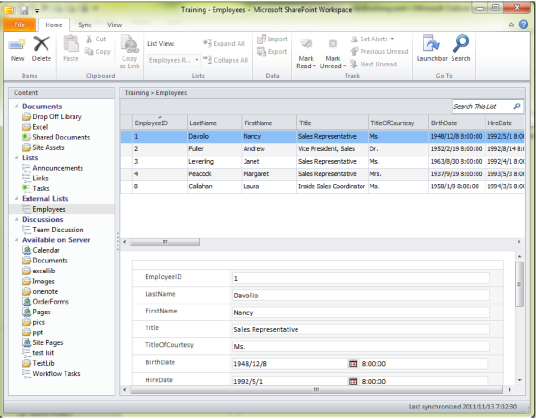Screen dimensions: 536x419
Task: Open the BirthDate calendar picker
Action: 353,364
